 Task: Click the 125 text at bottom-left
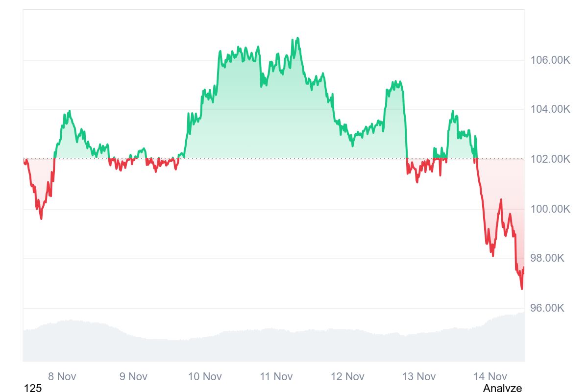(x=33, y=388)
